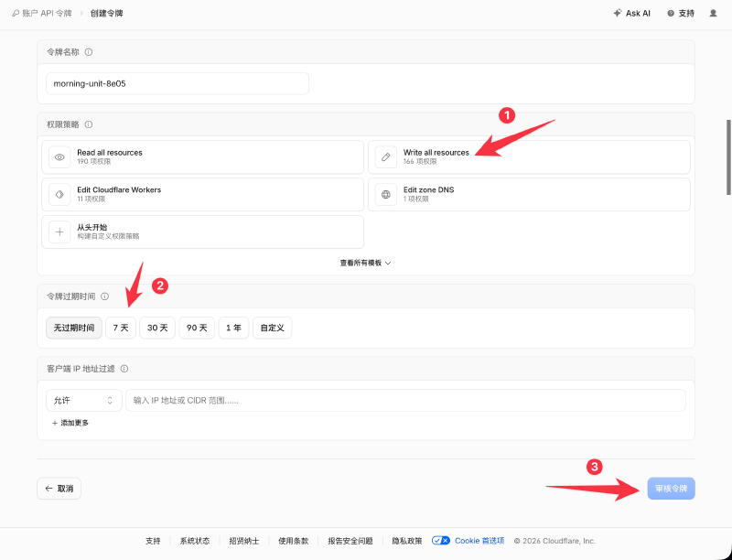Open the 允许 IP filter dropdown

(x=84, y=401)
